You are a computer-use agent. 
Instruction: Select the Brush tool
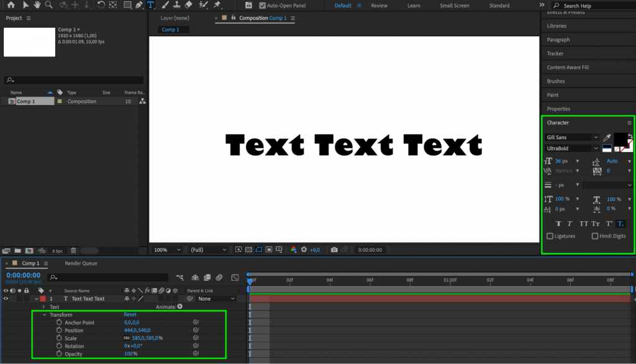click(x=165, y=6)
